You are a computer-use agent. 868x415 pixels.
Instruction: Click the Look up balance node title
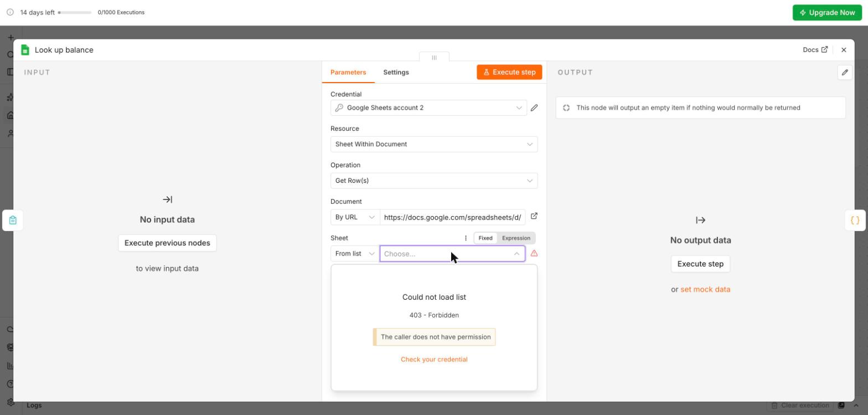[x=64, y=50]
